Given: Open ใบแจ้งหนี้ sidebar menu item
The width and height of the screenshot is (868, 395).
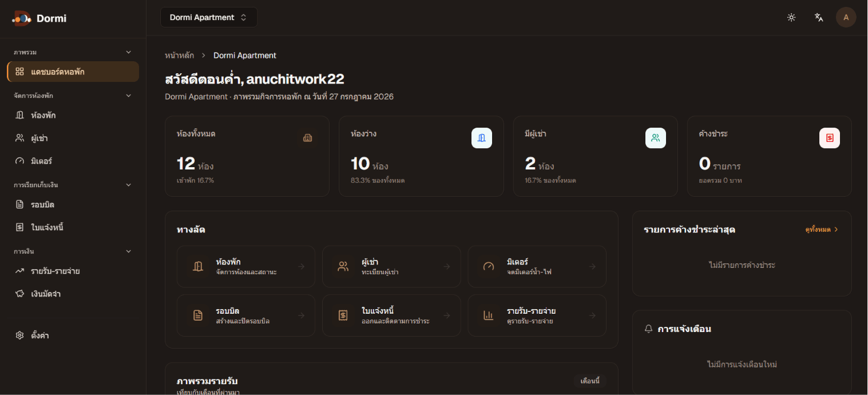Looking at the screenshot, I should tap(73, 227).
